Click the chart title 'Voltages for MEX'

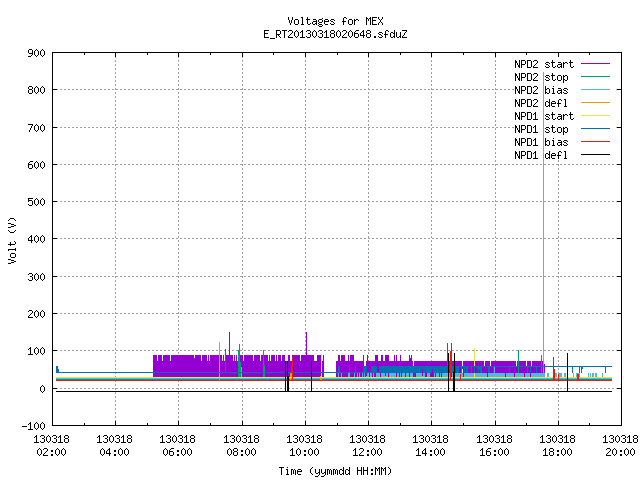(x=335, y=21)
